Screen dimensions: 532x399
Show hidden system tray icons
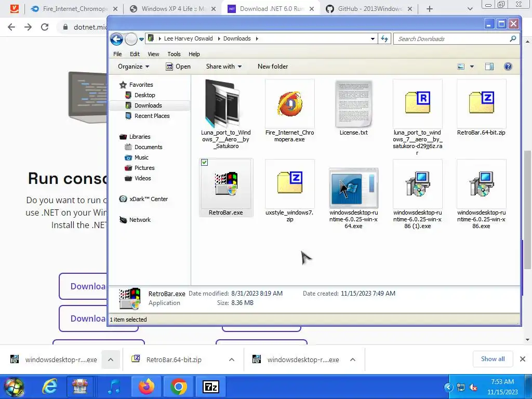pos(448,387)
